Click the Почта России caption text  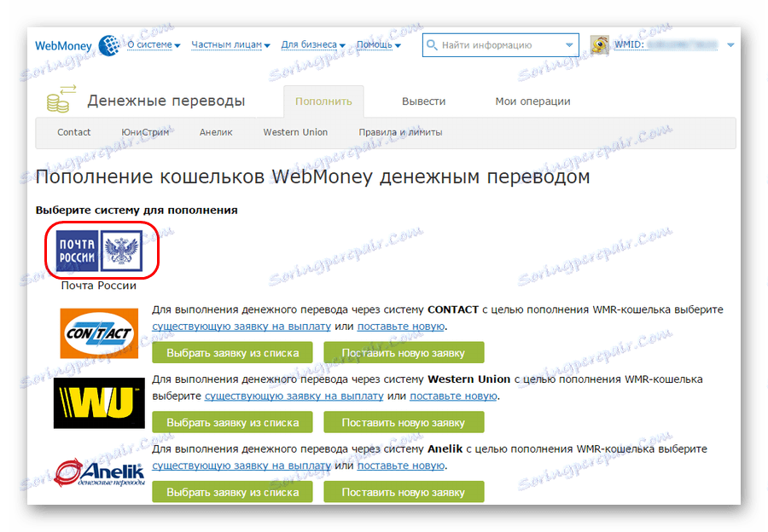[99, 286]
